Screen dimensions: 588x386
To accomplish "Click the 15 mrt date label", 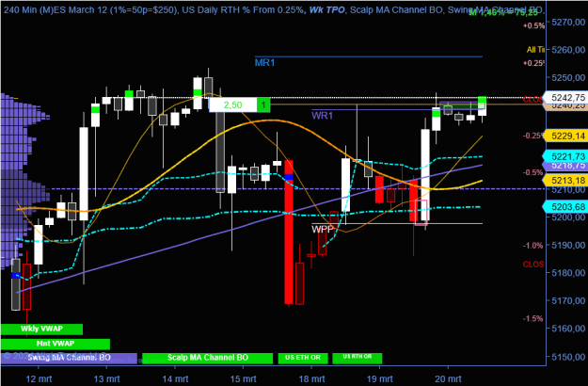I will [x=243, y=378].
